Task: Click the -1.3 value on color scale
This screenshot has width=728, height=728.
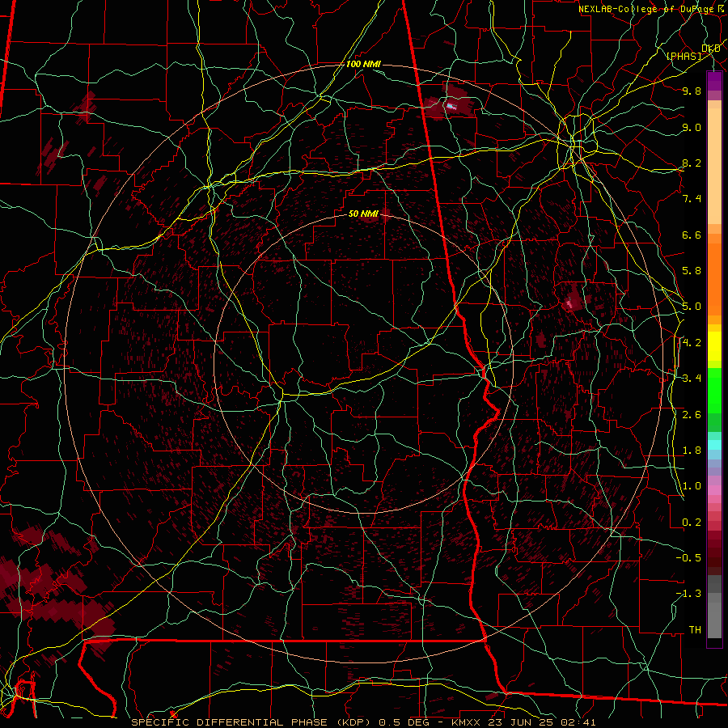Action: 688,595
